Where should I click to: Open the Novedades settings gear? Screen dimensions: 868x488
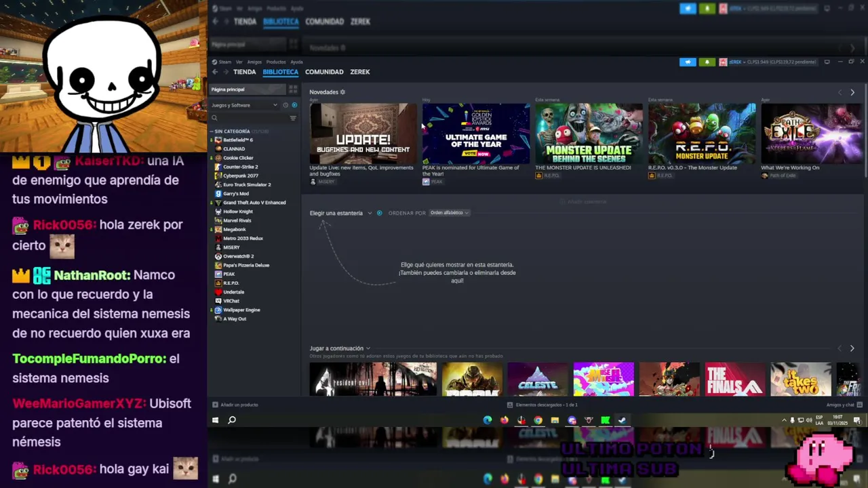click(342, 92)
